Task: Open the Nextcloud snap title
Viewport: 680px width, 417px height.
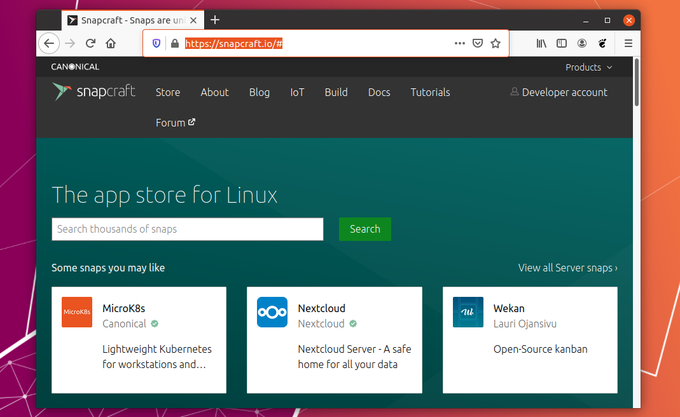Action: click(321, 308)
